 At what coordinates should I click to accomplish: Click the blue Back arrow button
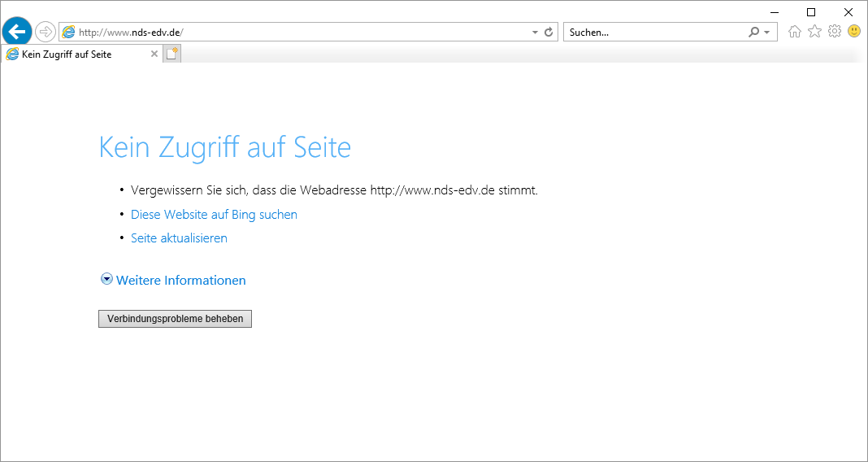click(17, 32)
